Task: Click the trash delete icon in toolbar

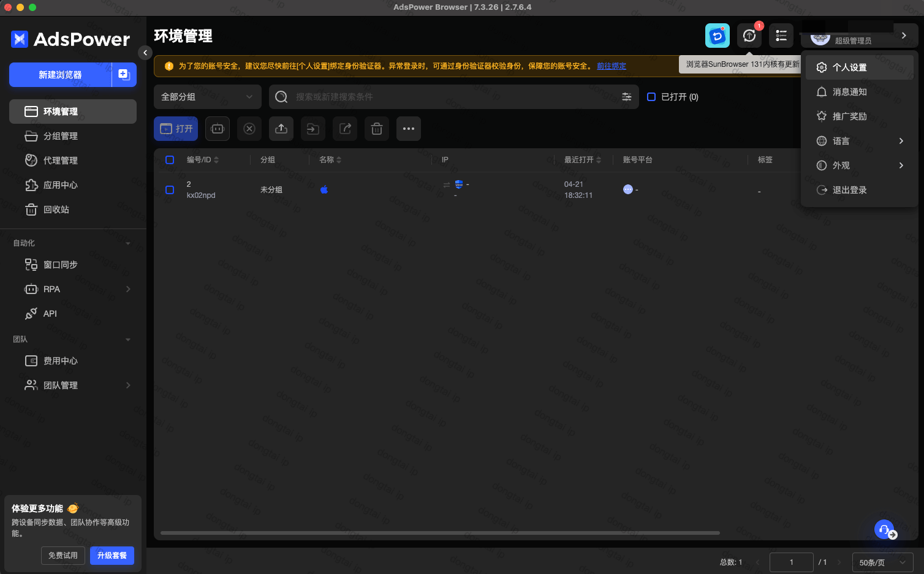Action: (377, 129)
